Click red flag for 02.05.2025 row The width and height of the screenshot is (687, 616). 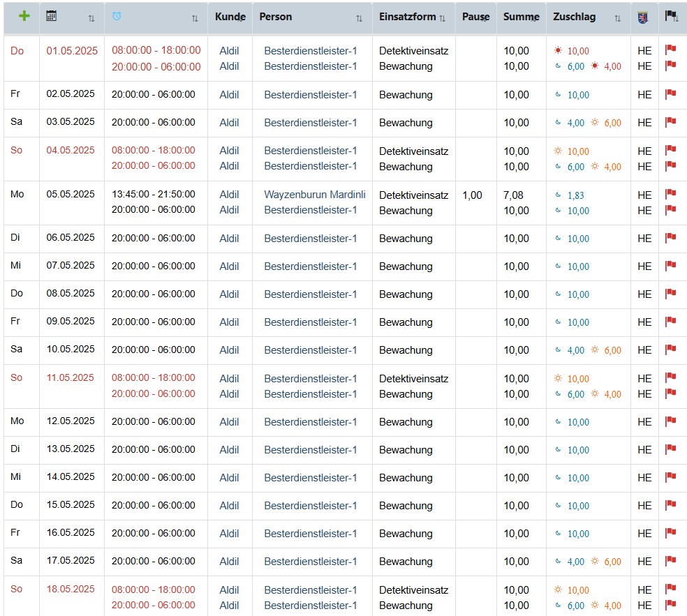click(670, 93)
